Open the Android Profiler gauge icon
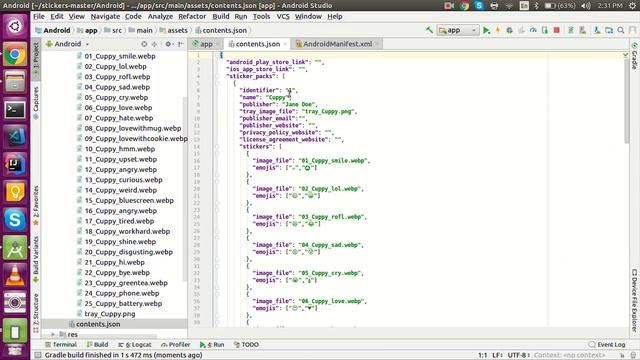640x360 pixels. 533,30
